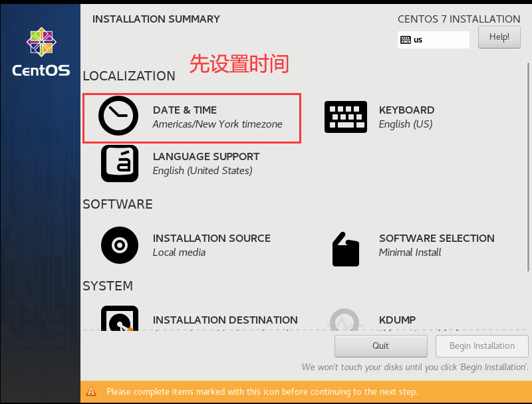
Task: Click the KEYBOARD heading
Action: click(406, 110)
